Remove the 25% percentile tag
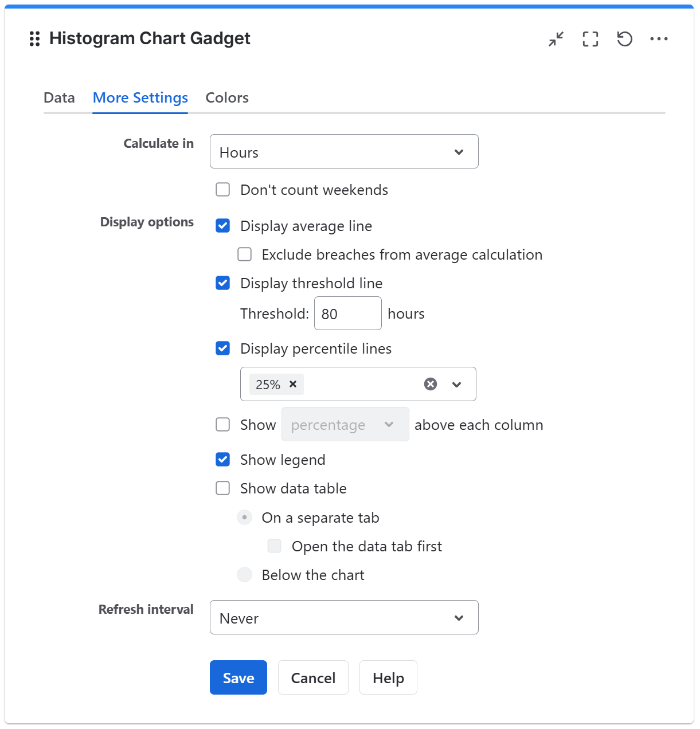This screenshot has width=700, height=729. [x=293, y=384]
